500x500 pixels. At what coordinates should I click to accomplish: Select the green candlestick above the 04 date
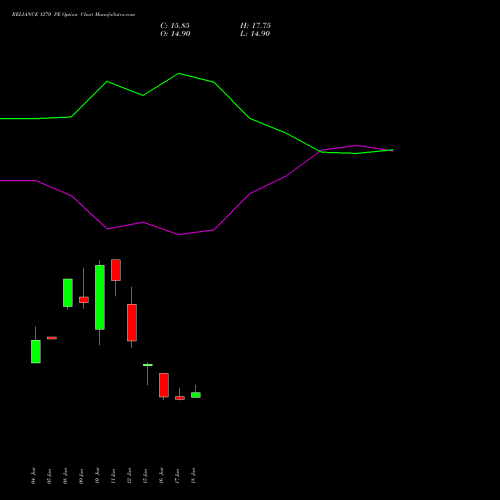(36, 351)
